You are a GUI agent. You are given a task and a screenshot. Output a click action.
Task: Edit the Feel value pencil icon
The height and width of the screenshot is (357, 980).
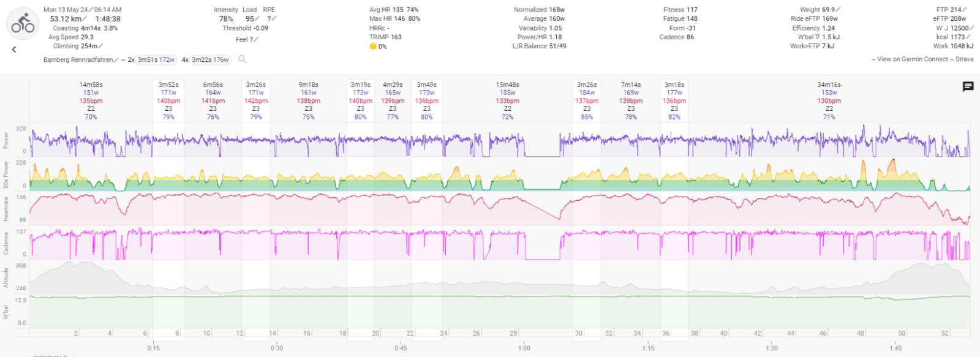256,40
